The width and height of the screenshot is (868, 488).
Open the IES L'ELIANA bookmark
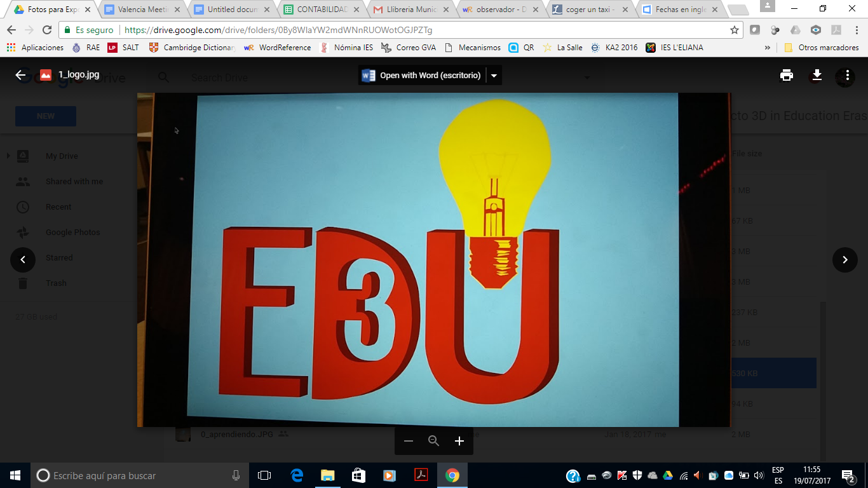coord(675,48)
